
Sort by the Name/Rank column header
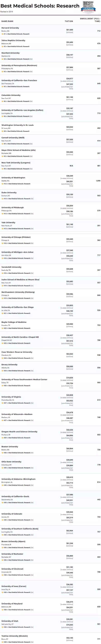(8, 21)
